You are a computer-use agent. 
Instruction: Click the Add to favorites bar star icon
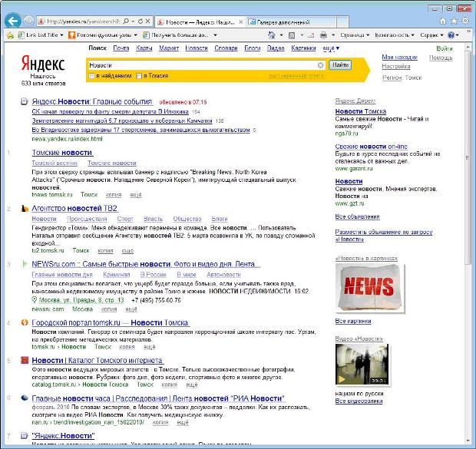click(x=10, y=35)
